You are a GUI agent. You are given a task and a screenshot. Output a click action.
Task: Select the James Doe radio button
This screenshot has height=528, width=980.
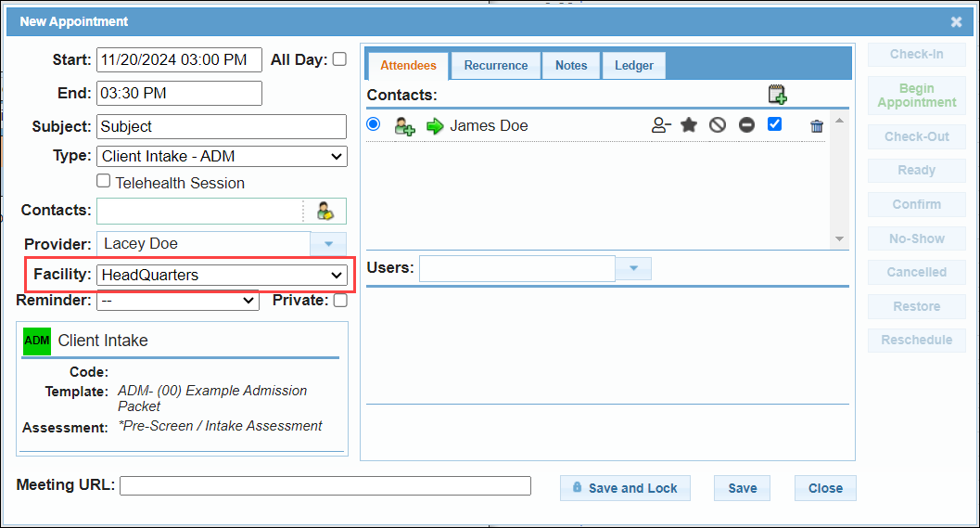[373, 123]
